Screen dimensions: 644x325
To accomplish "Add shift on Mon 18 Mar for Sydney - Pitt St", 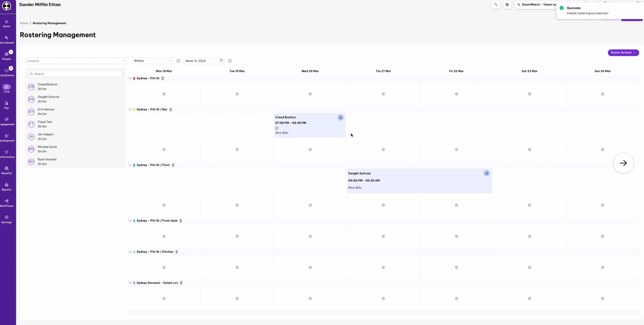I will [x=164, y=94].
